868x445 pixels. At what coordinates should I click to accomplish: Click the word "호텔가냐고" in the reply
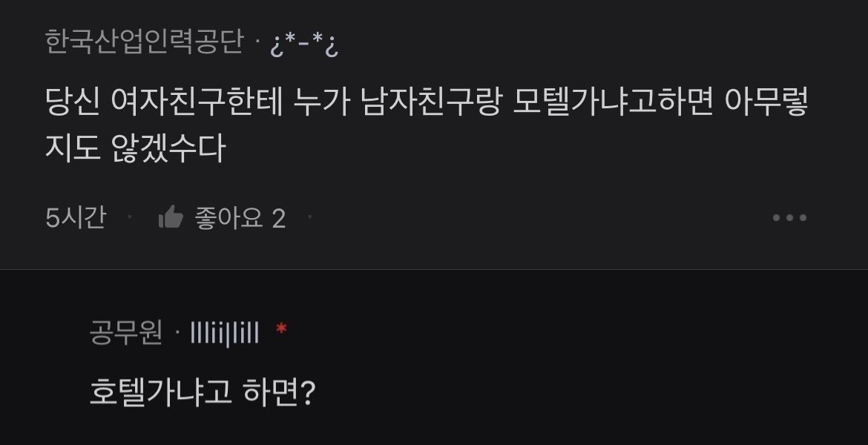tap(160, 392)
